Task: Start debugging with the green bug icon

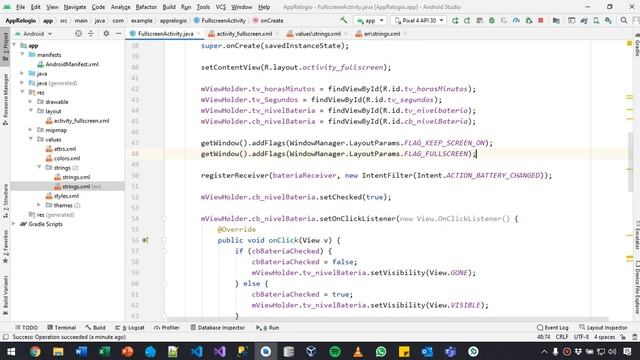Action: coord(492,20)
